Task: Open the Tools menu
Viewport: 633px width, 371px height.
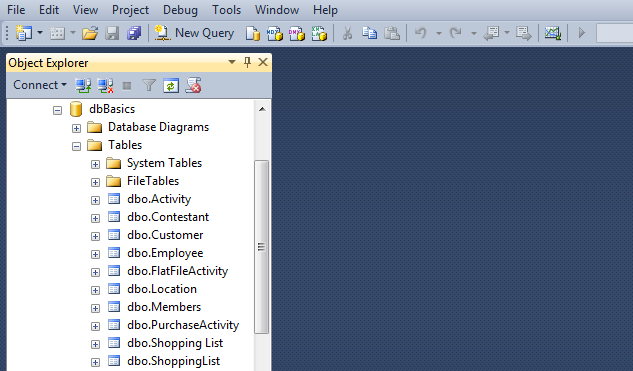Action: tap(226, 10)
